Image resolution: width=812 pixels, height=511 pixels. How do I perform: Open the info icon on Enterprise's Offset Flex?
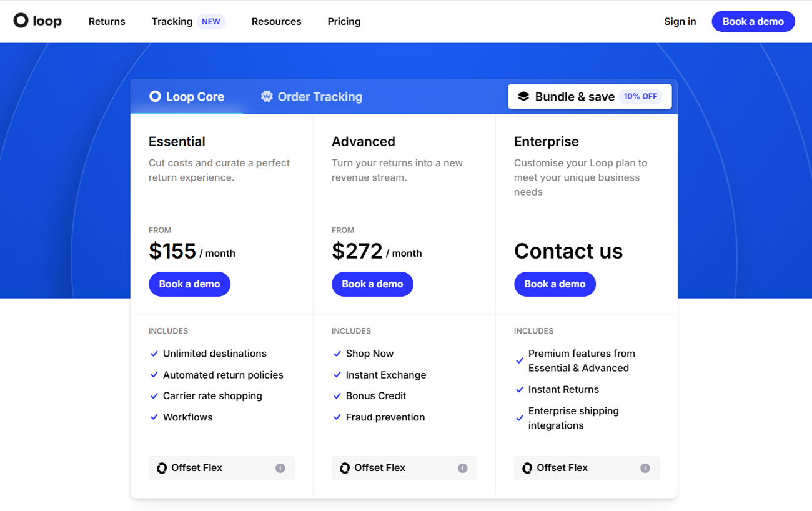[x=645, y=467]
